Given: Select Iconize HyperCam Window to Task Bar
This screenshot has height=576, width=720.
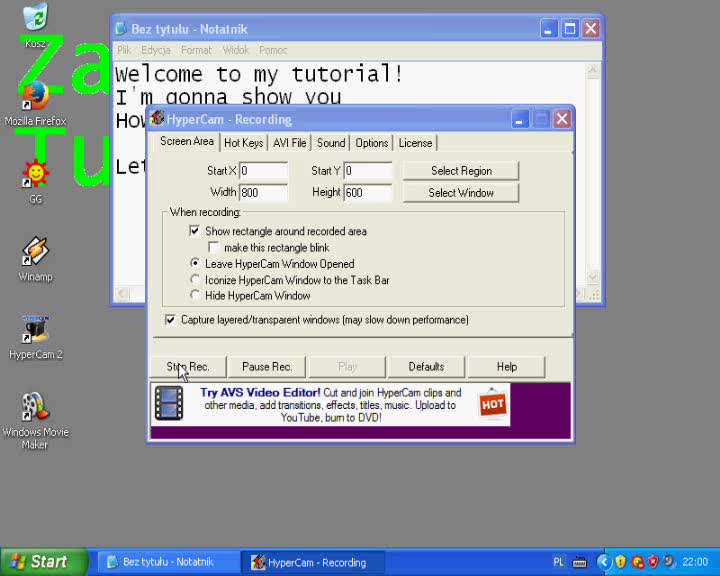Looking at the screenshot, I should click(x=195, y=279).
